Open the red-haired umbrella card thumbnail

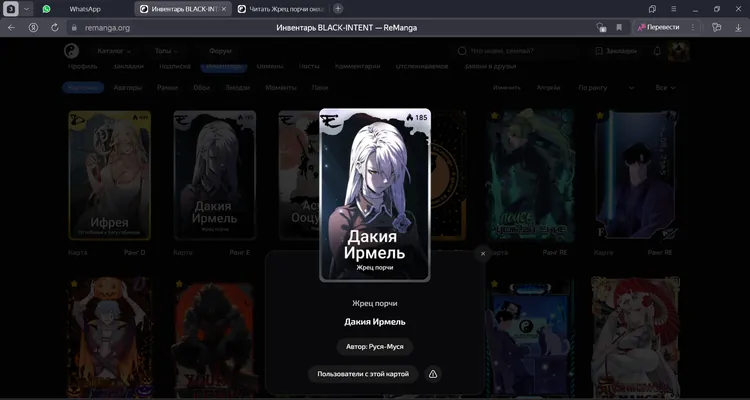636,337
